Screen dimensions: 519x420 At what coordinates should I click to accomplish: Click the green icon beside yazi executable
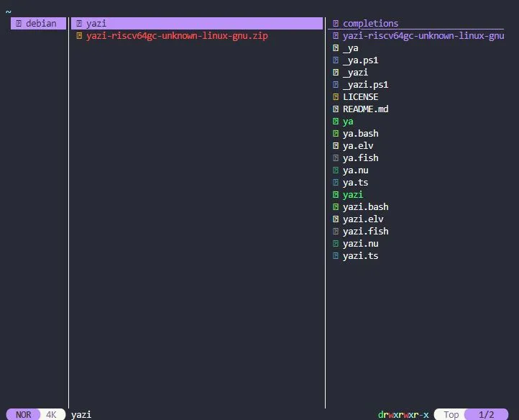pyautogui.click(x=335, y=195)
